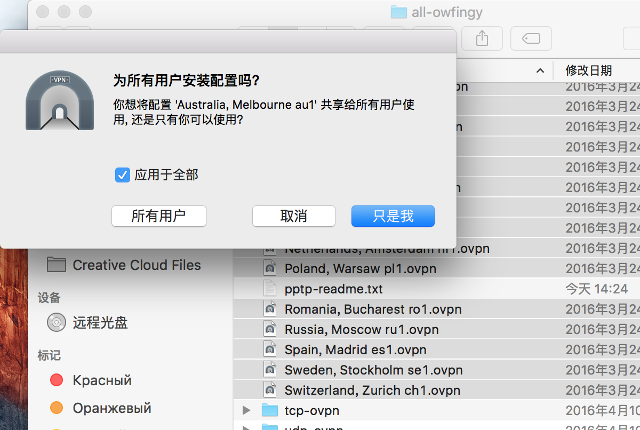This screenshot has height=430, width=640.
Task: Click the Poland, Warsaw pl1.ovpn file icon
Action: coord(270,268)
